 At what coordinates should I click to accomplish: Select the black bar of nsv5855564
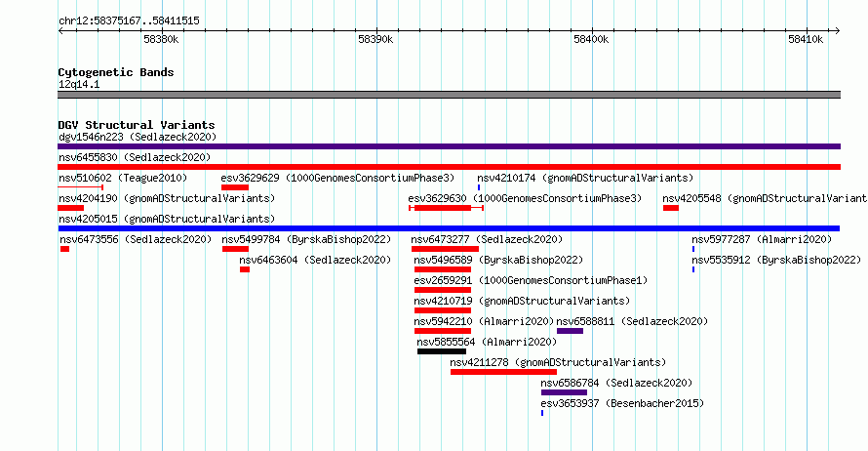[442, 351]
